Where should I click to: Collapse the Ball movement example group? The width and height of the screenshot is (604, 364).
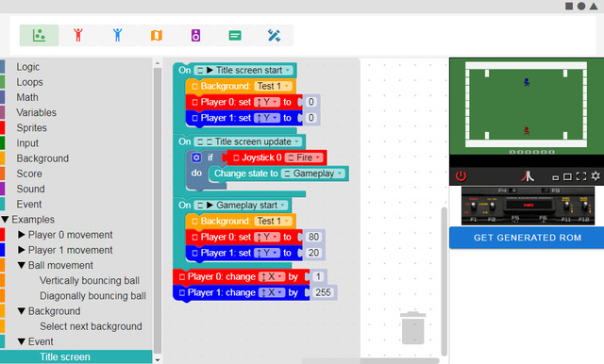(x=22, y=265)
